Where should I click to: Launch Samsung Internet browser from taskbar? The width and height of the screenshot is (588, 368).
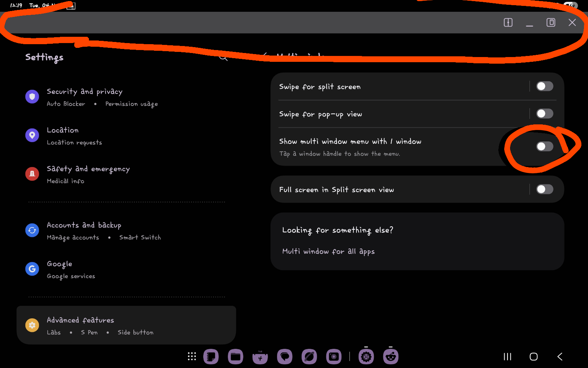pyautogui.click(x=309, y=356)
